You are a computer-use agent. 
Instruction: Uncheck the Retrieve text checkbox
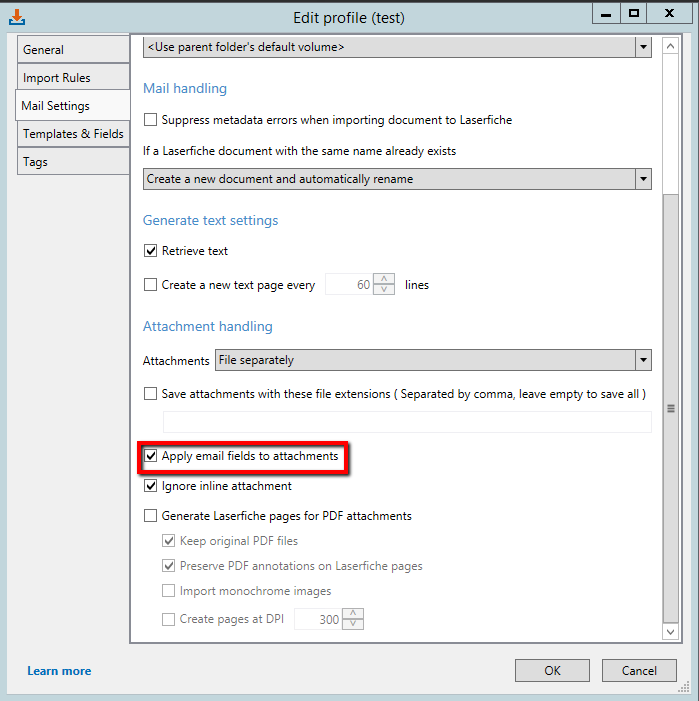point(151,251)
